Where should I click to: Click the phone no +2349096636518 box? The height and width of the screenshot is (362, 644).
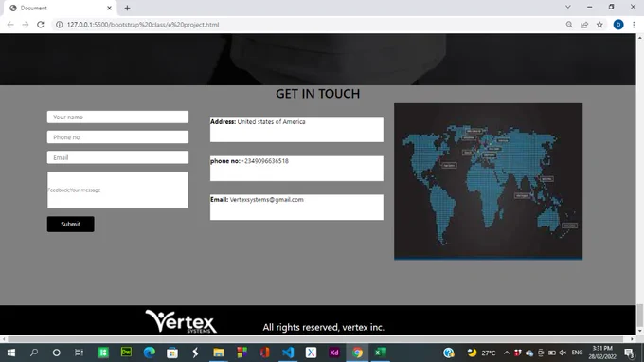point(296,169)
